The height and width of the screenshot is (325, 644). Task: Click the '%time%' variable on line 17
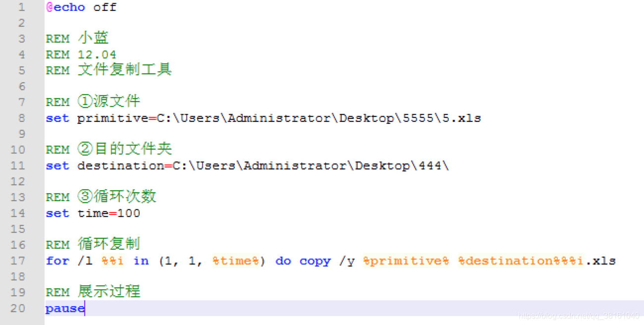pyautogui.click(x=236, y=261)
